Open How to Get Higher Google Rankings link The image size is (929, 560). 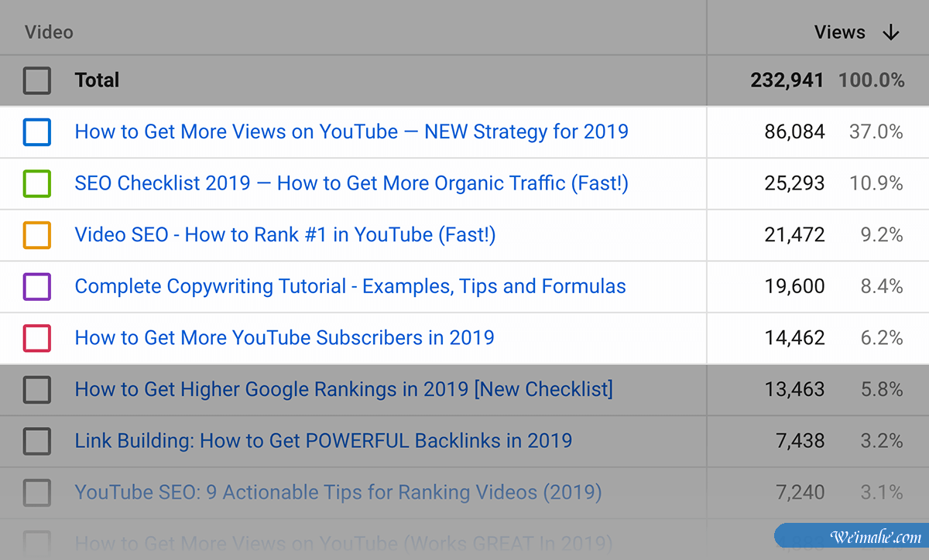click(344, 389)
